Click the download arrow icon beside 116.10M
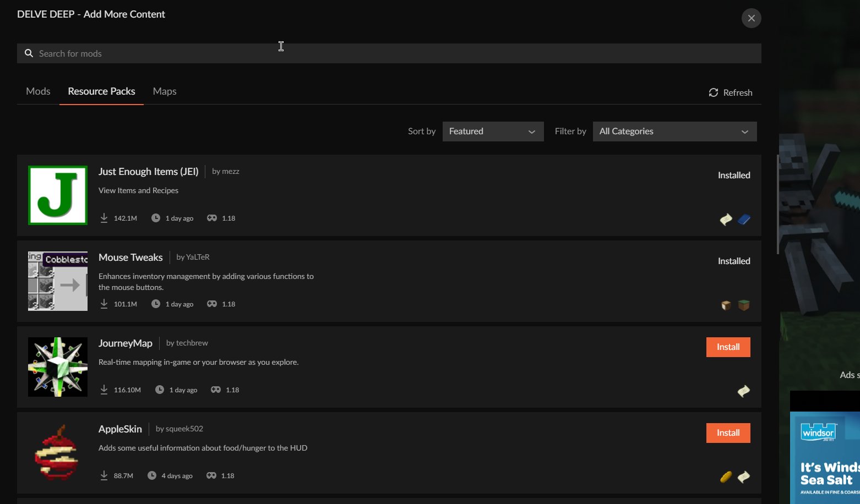 (104, 390)
